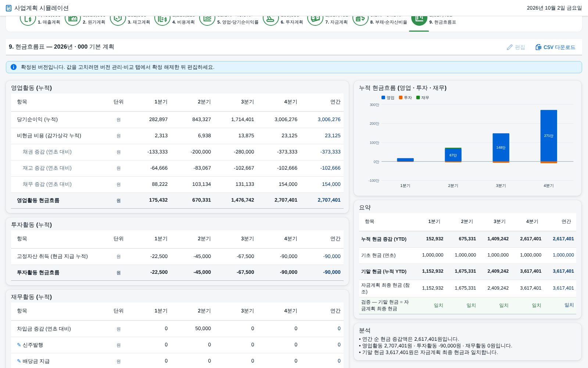The width and height of the screenshot is (588, 368).
Task: Click the 매출계획 step icon
Action: point(28,20)
